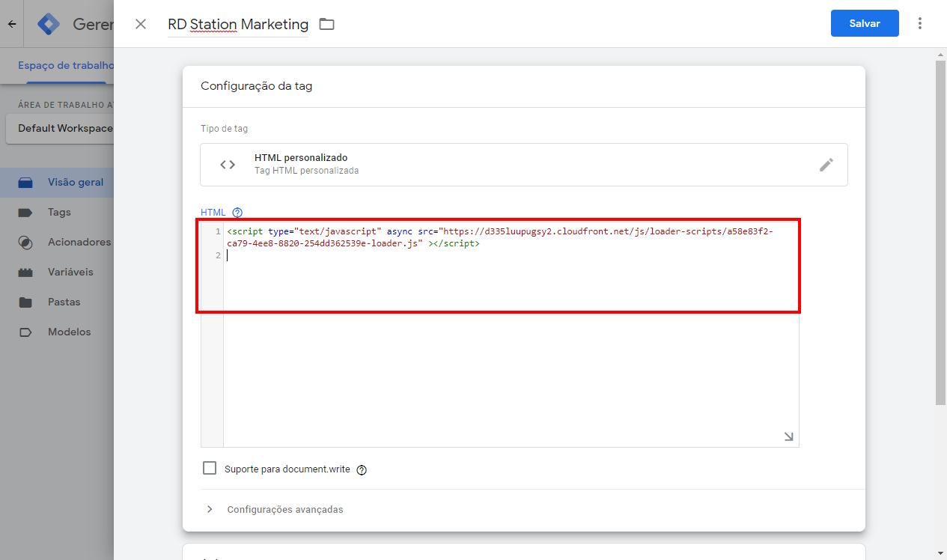Close the tag editor with the X
The width and height of the screenshot is (947, 560).
tap(140, 23)
